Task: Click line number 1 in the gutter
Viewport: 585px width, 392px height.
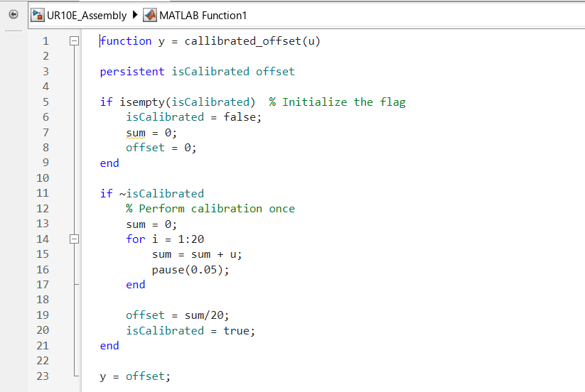Action: point(45,40)
